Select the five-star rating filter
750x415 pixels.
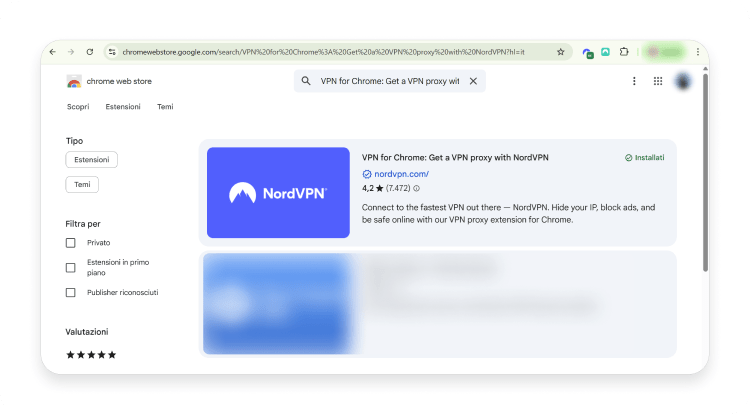coord(91,355)
